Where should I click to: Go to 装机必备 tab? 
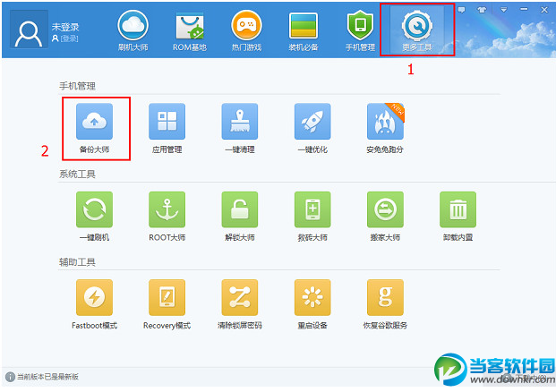tap(304, 31)
